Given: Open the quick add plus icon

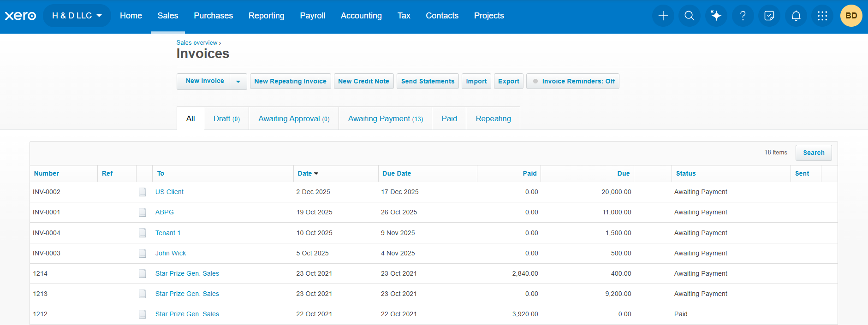Looking at the screenshot, I should pos(663,16).
